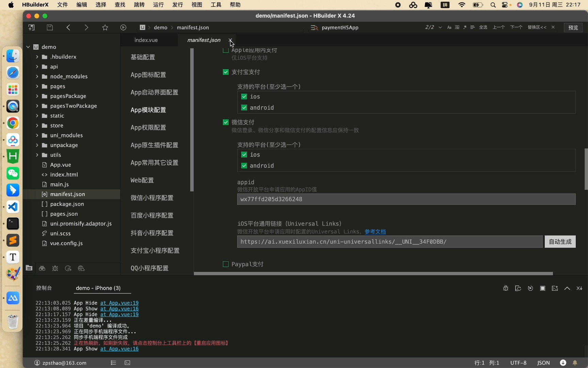Image resolution: width=588 pixels, height=368 pixels.
Task: Expand the pagesPackage folder
Action: (x=37, y=96)
